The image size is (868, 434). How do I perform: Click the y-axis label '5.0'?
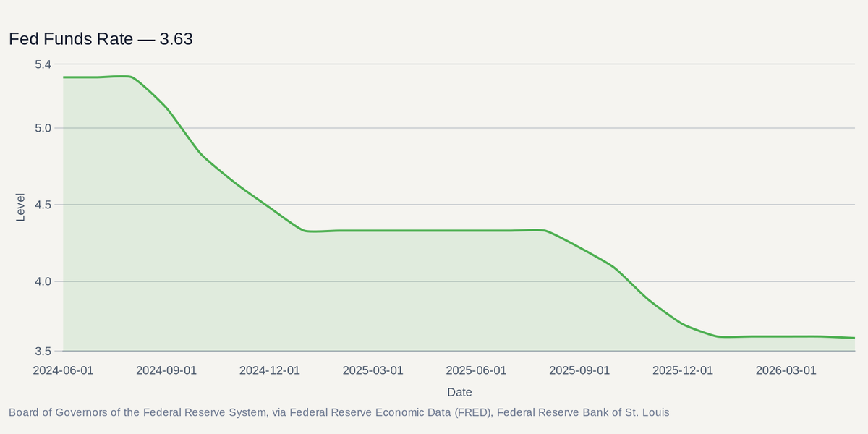click(43, 128)
